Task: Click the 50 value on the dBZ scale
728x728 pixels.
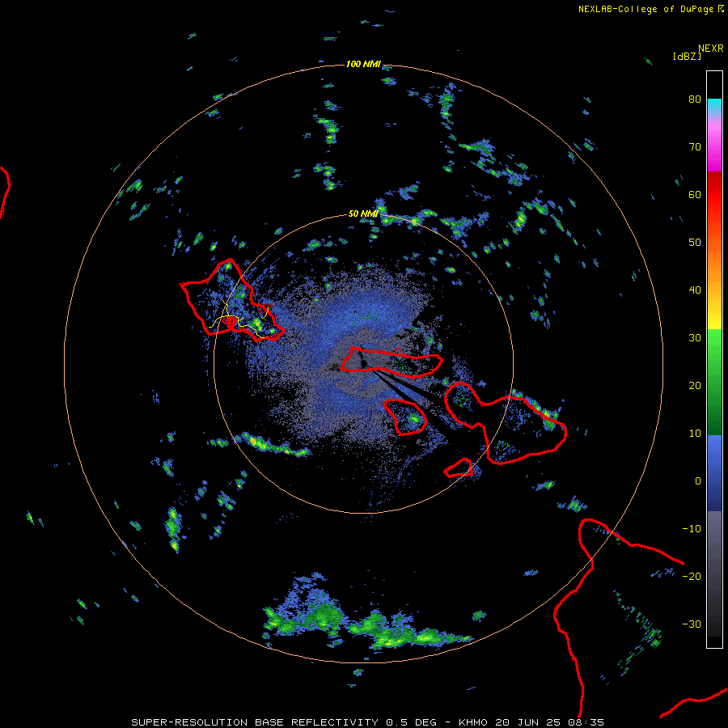Action: point(695,243)
